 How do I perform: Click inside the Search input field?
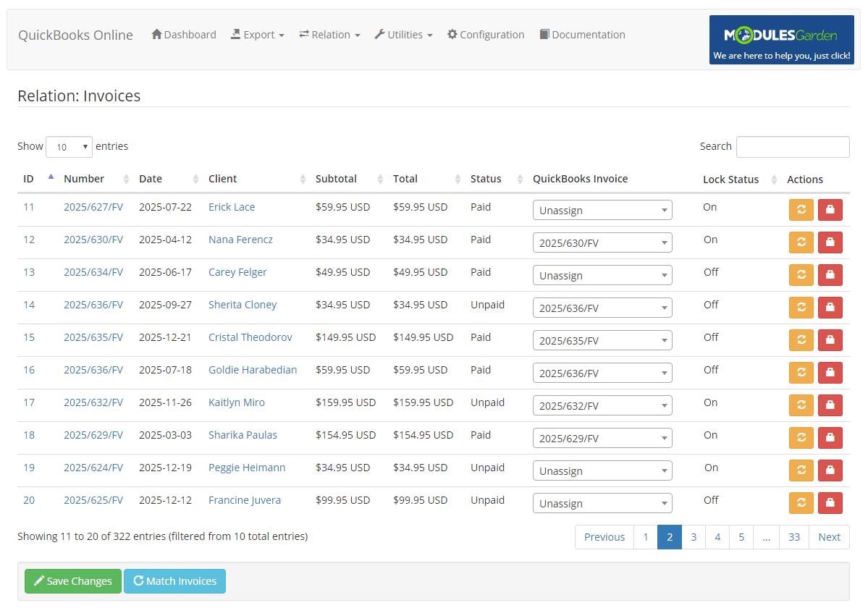point(792,146)
